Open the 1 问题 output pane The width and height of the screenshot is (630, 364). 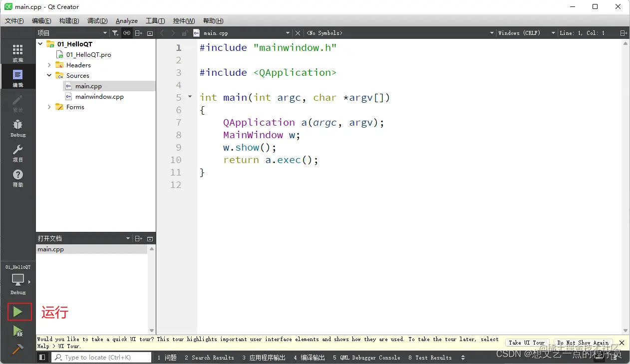[167, 358]
